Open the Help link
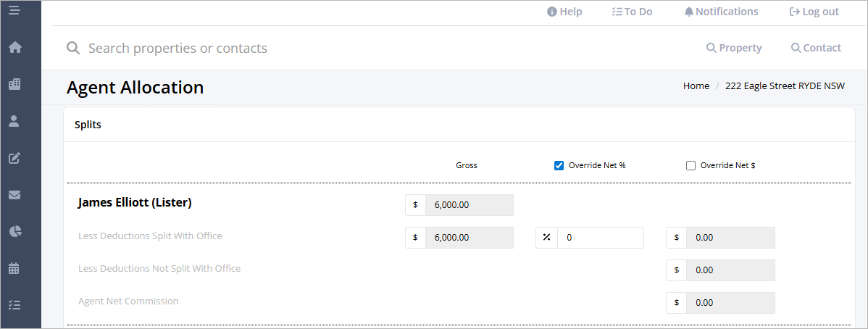 coord(564,12)
